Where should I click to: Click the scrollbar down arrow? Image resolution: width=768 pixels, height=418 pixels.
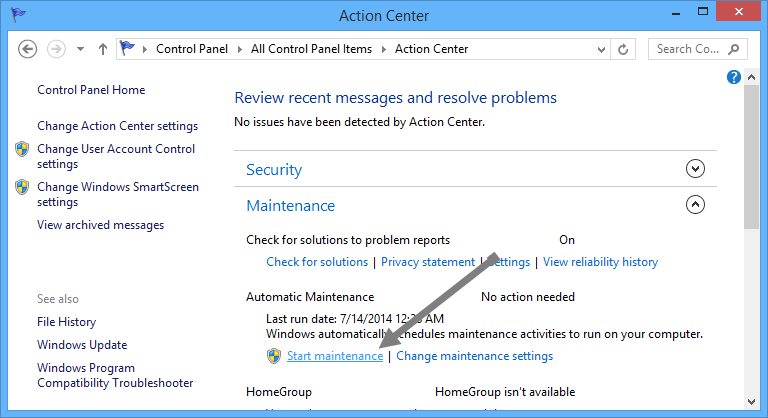click(751, 402)
